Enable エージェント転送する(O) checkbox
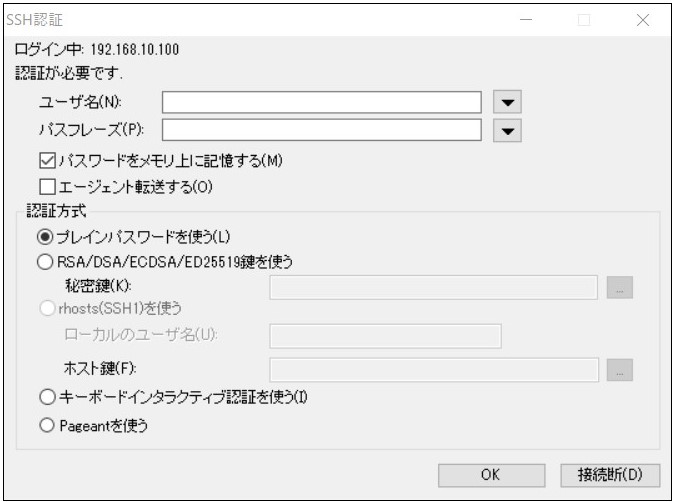Image resolution: width=675 pixels, height=502 pixels. click(47, 187)
